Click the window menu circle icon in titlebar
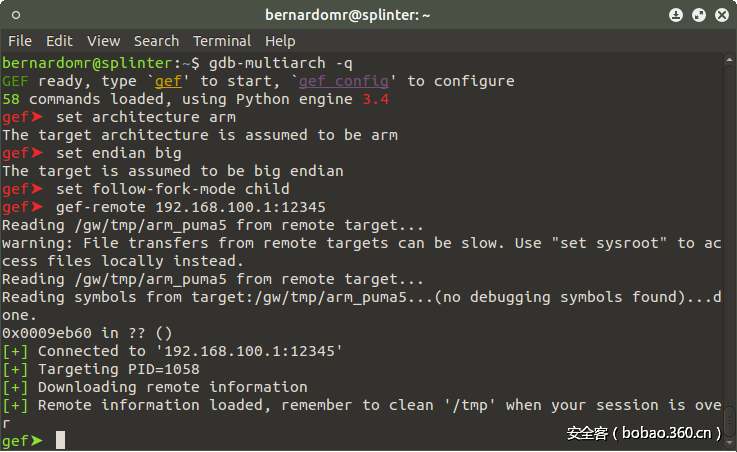 tap(16, 15)
